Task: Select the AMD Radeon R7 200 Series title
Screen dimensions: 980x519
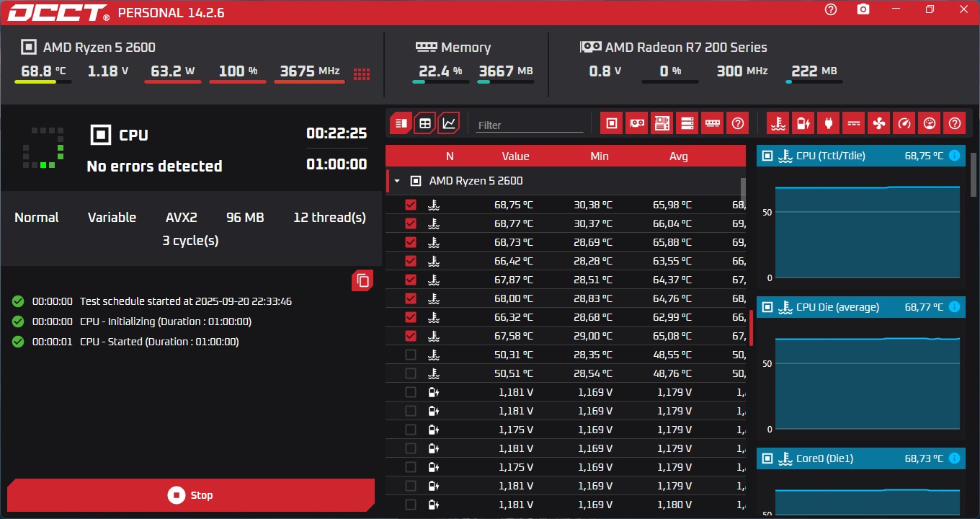Action: click(686, 48)
